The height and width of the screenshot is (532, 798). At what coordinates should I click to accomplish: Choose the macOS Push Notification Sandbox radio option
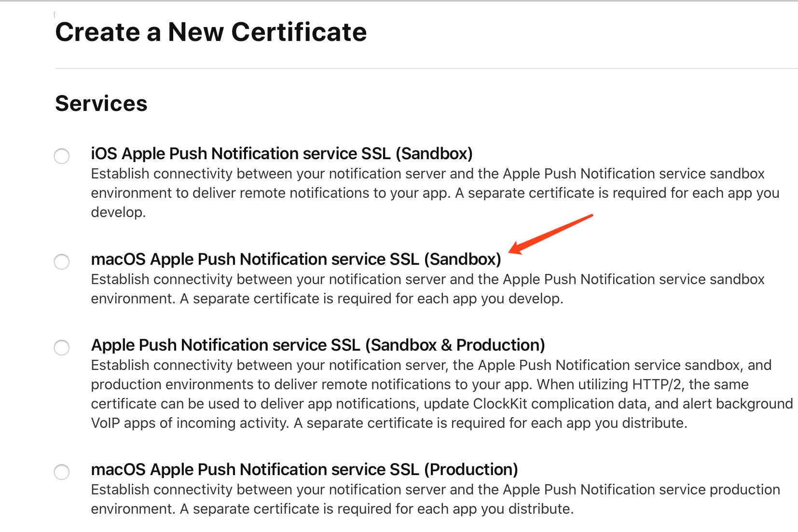(62, 262)
